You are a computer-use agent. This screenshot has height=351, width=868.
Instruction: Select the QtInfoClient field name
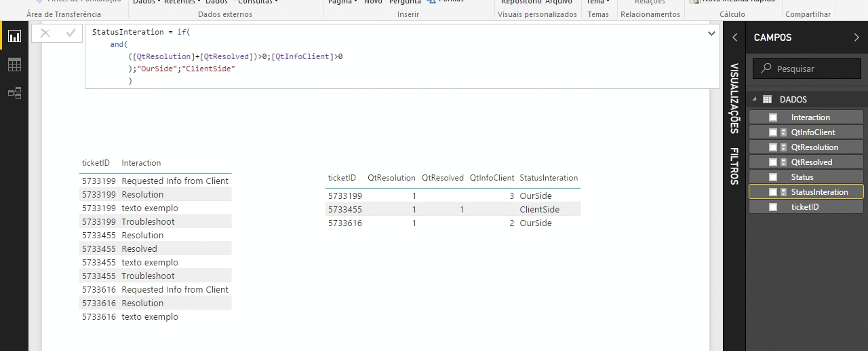coord(813,132)
